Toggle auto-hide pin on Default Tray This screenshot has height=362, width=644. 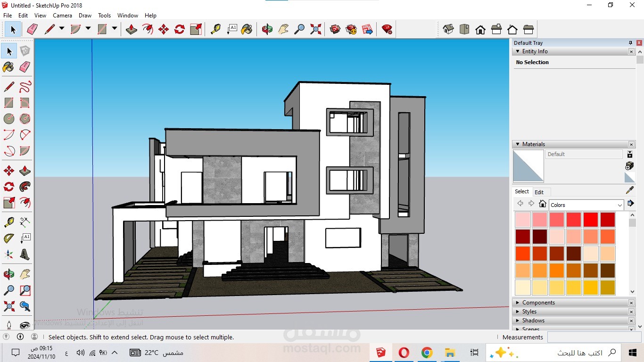click(630, 42)
